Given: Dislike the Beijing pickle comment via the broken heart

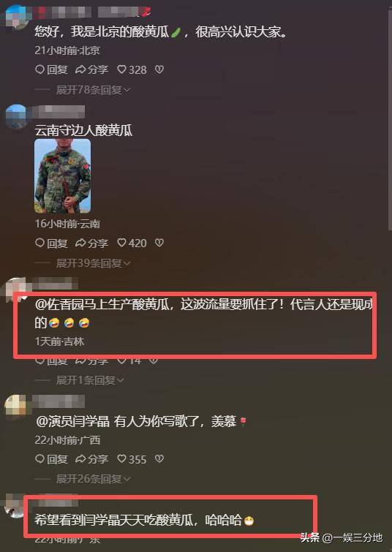Looking at the screenshot, I should pyautogui.click(x=159, y=69).
